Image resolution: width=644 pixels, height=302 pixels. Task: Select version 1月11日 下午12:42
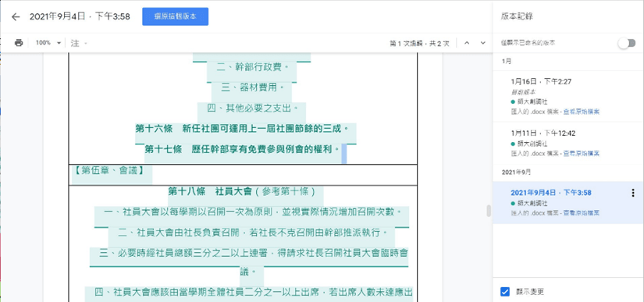(x=568, y=144)
